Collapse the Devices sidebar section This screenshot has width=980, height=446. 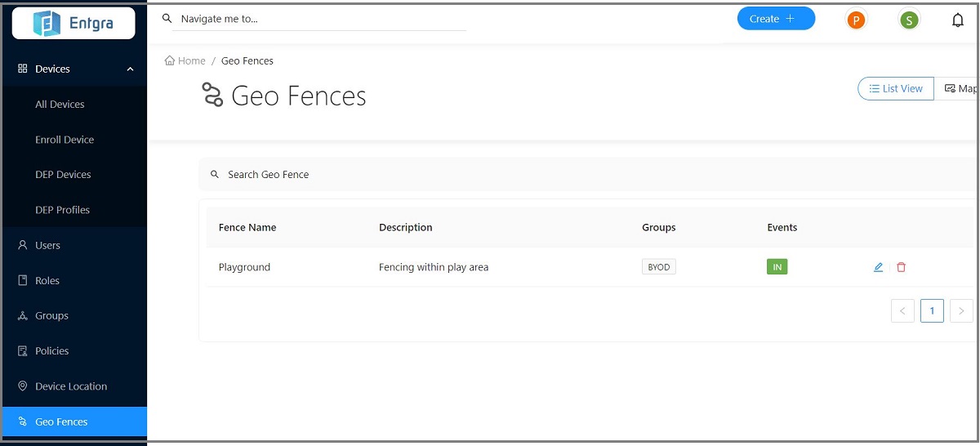pos(130,69)
